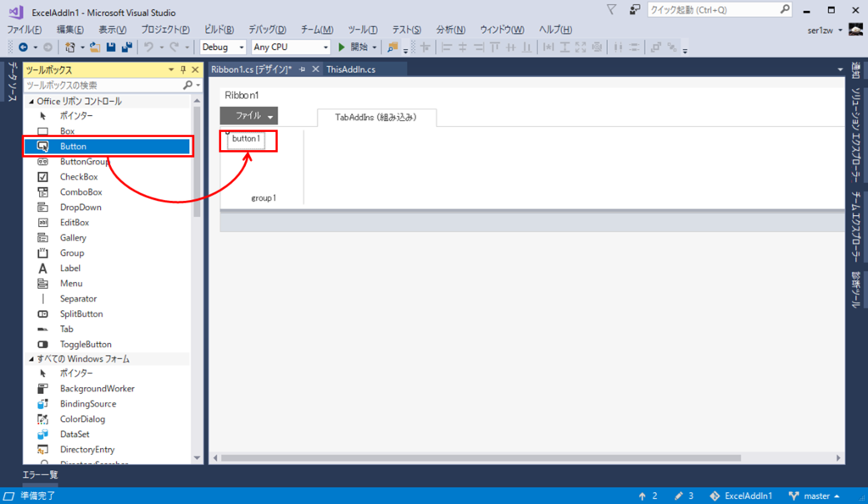Select the DropDown control in toolbox
Image resolution: width=868 pixels, height=504 pixels.
[106, 207]
